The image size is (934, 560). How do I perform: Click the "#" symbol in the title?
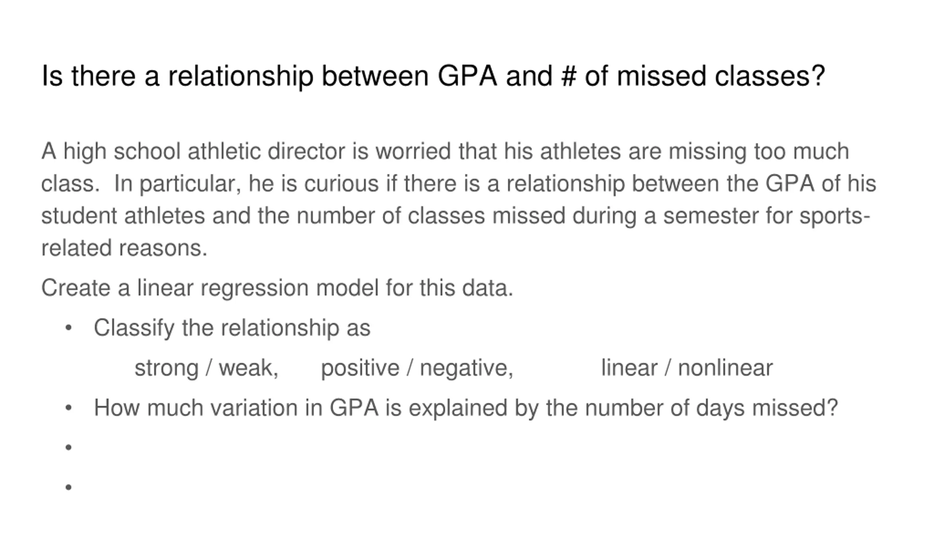click(x=568, y=76)
